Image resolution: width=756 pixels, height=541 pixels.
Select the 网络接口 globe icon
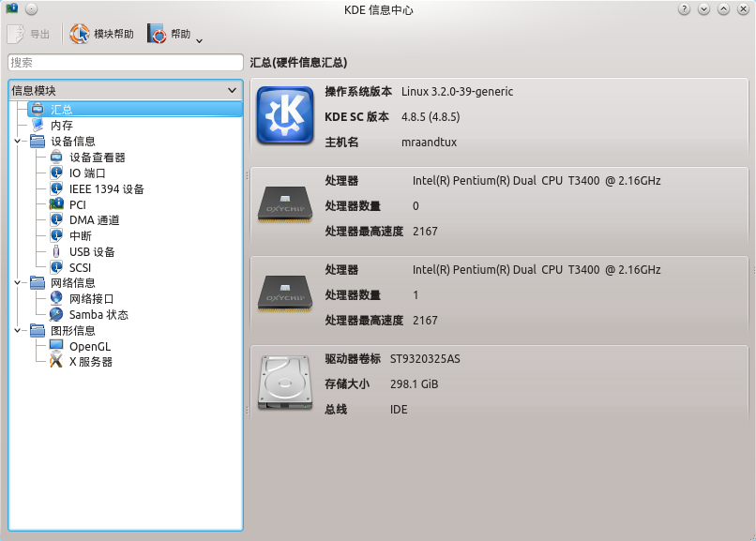tap(56, 299)
